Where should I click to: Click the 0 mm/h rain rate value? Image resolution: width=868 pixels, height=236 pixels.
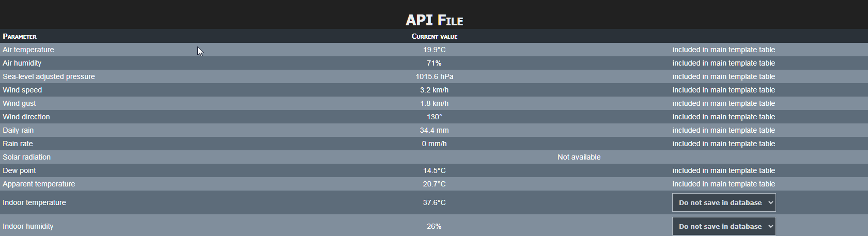coord(434,144)
